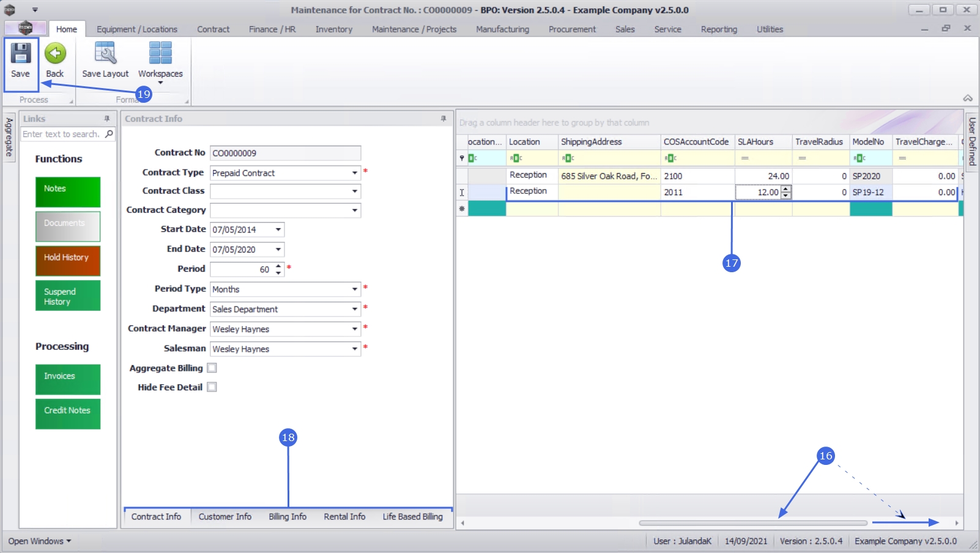Open the Contract Class dropdown
The image size is (980, 553).
click(354, 191)
